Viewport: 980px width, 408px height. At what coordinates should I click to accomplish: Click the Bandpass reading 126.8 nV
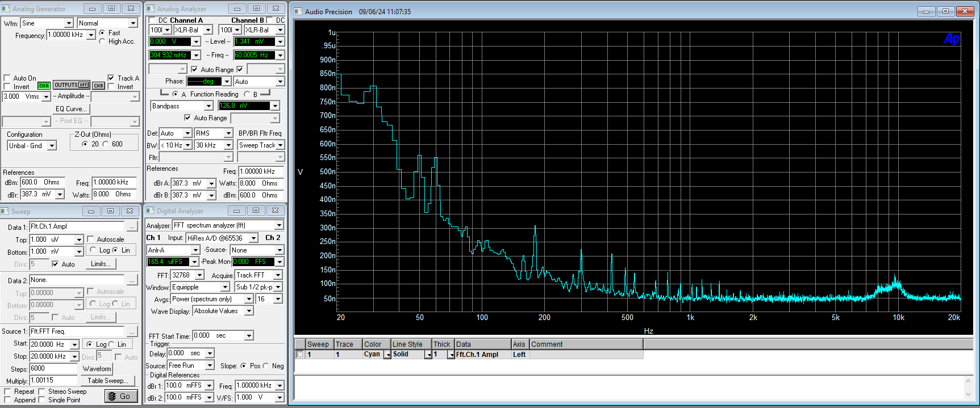coord(244,106)
